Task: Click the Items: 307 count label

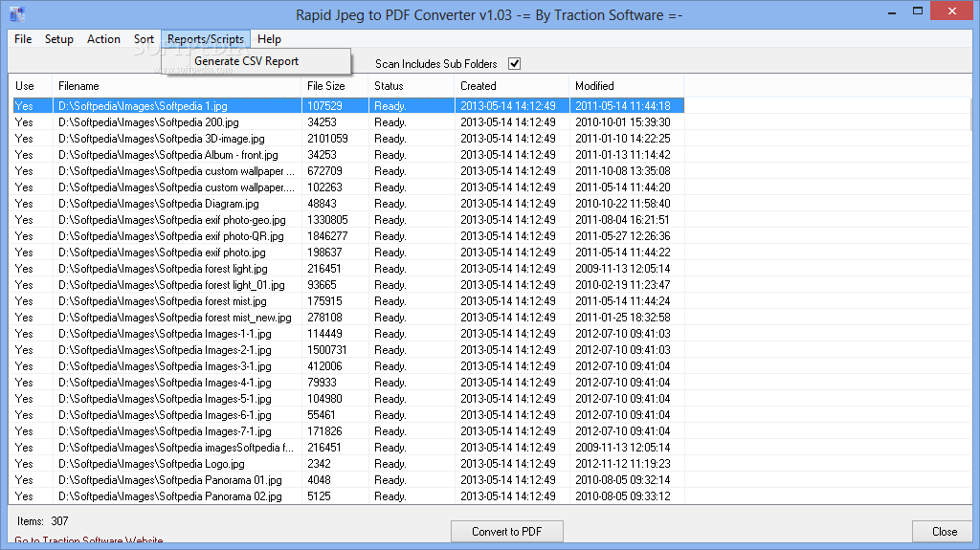Action: tap(42, 521)
